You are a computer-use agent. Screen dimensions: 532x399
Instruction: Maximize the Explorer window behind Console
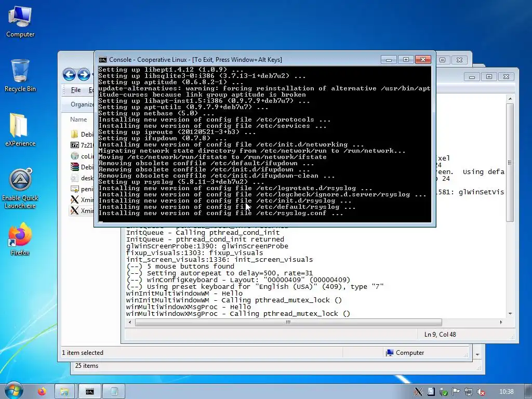tap(443, 60)
